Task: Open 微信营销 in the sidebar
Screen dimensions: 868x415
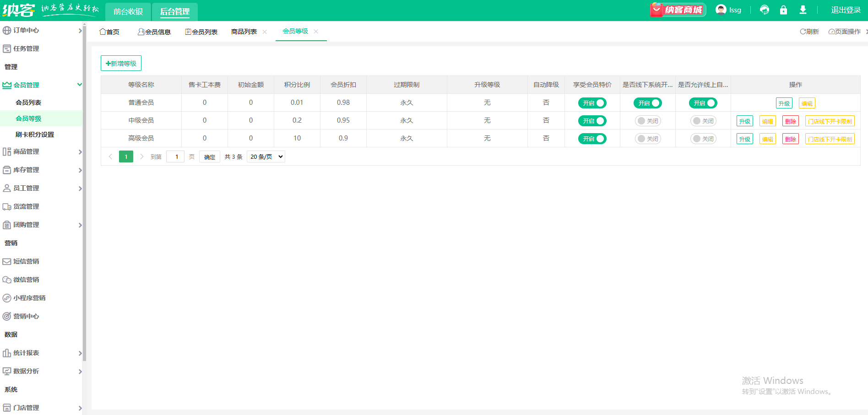Action: click(x=26, y=280)
